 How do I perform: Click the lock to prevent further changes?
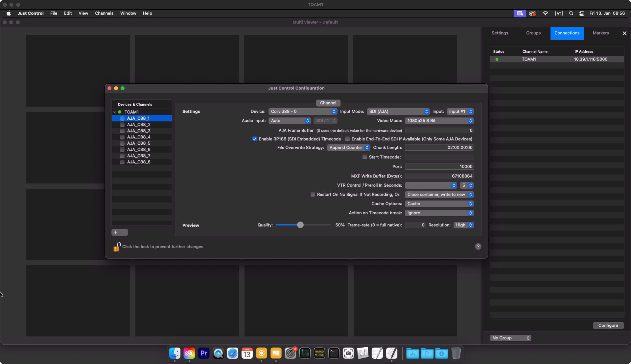tap(117, 247)
